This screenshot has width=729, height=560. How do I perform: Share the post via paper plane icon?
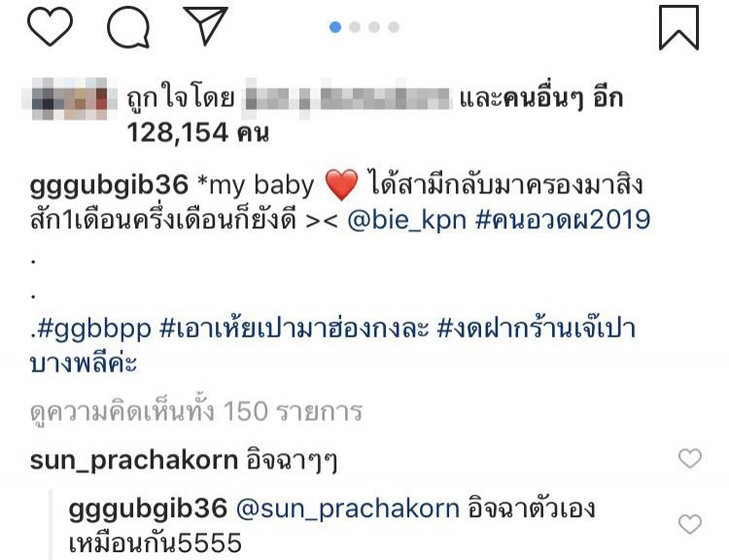coord(205,25)
